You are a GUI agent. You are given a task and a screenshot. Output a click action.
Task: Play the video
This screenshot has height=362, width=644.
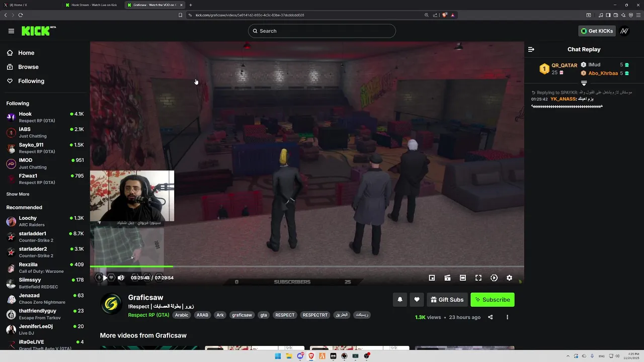(105, 278)
